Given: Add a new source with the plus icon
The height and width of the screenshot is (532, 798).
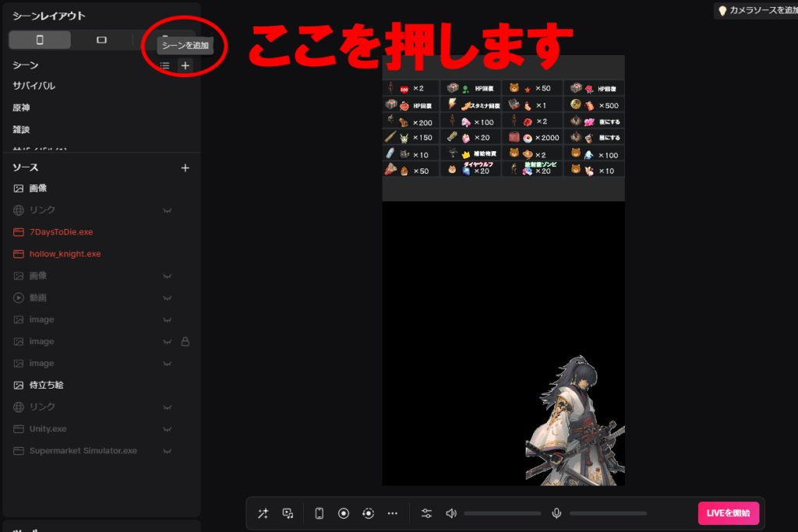Looking at the screenshot, I should coord(185,167).
